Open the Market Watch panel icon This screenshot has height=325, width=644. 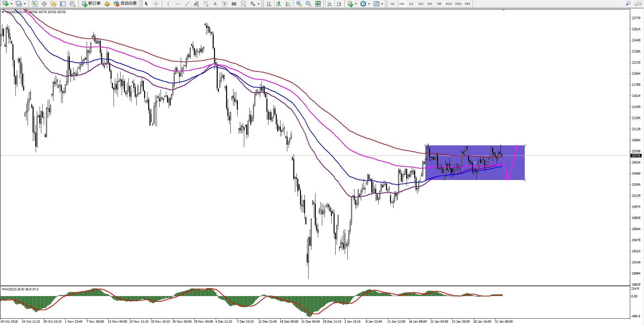[34, 4]
